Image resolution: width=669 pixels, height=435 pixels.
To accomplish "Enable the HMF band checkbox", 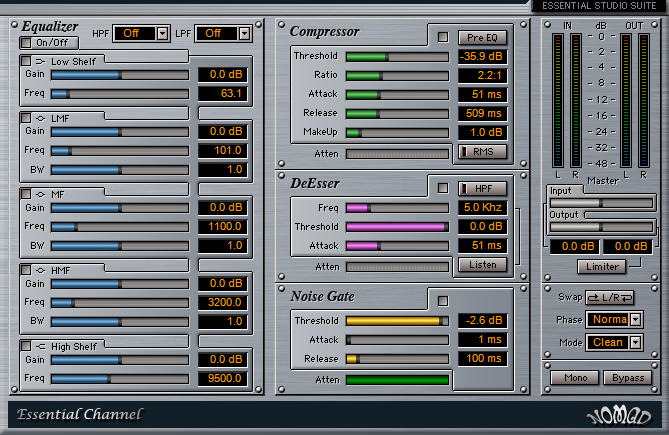I will click(26, 270).
